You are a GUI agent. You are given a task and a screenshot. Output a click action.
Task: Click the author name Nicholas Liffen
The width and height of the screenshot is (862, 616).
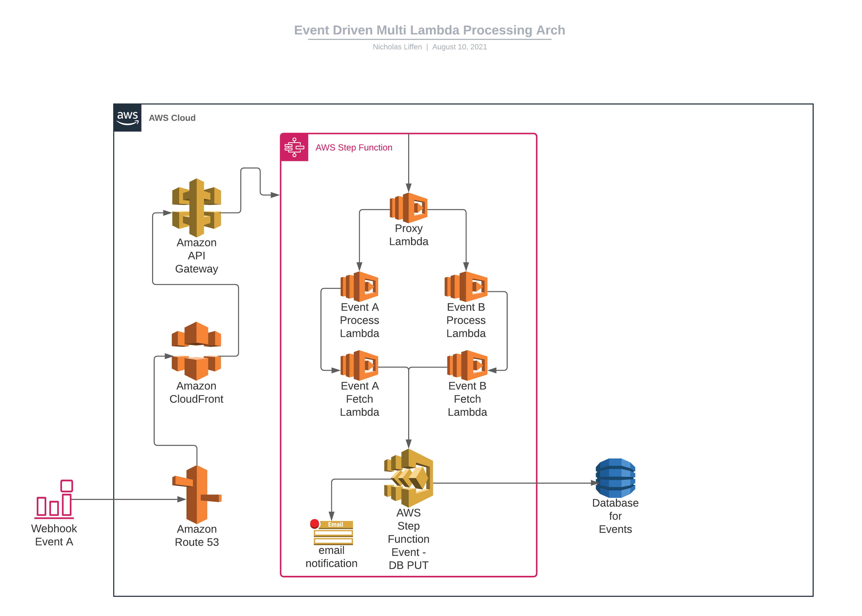(x=397, y=47)
